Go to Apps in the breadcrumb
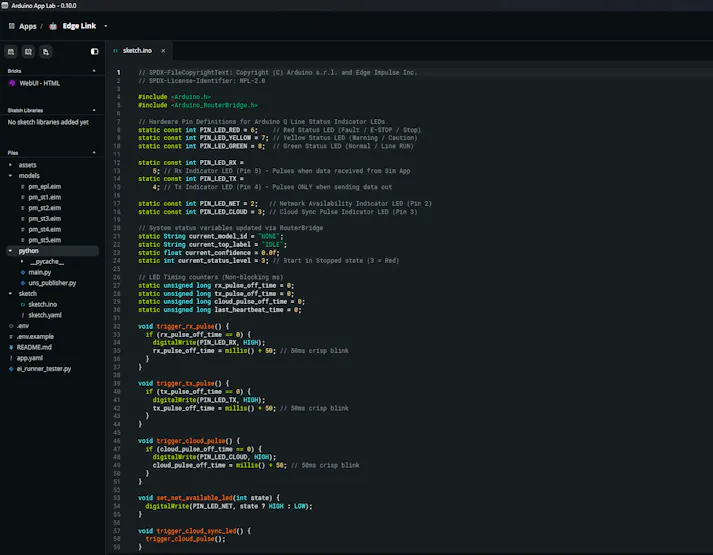 coord(28,26)
